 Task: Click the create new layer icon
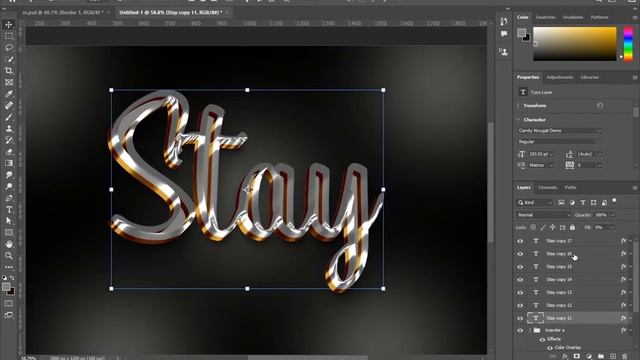coord(613,356)
